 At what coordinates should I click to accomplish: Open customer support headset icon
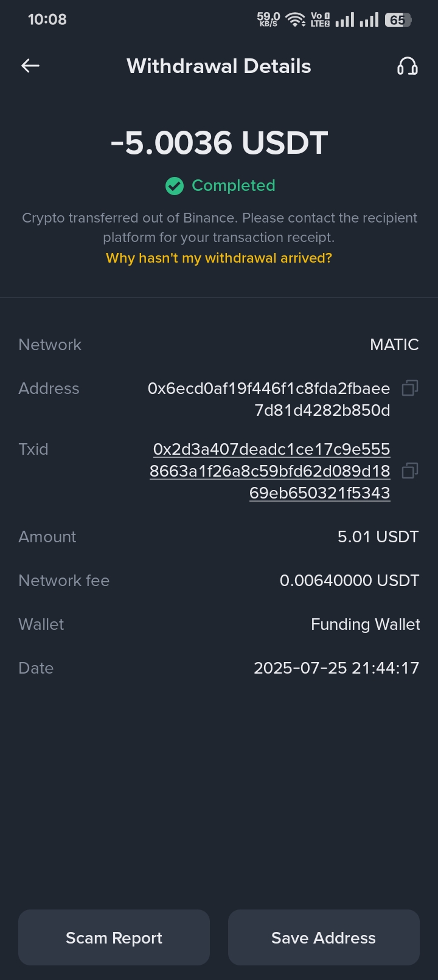click(407, 66)
